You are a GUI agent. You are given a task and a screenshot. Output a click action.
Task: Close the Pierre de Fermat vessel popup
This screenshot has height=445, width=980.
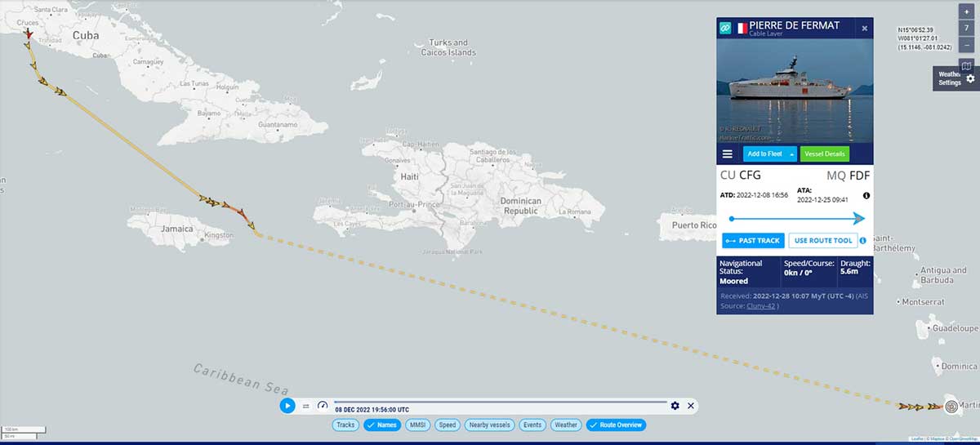(x=865, y=29)
